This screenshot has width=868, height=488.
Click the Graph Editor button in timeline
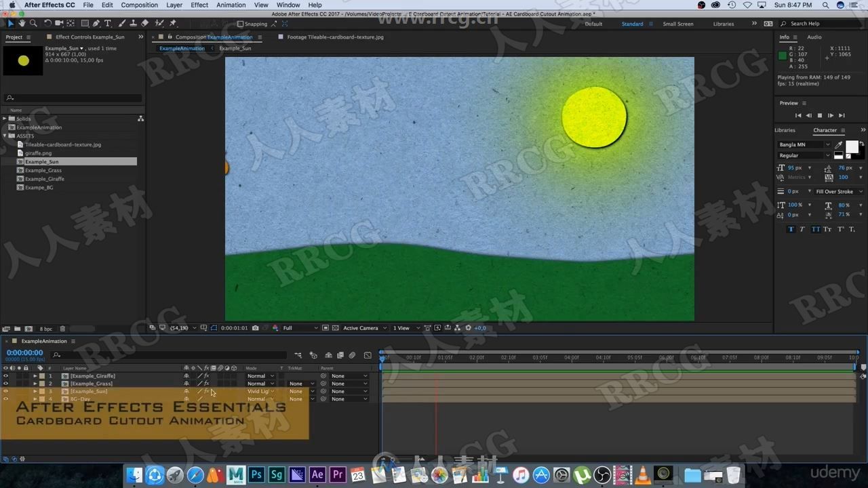click(x=368, y=355)
